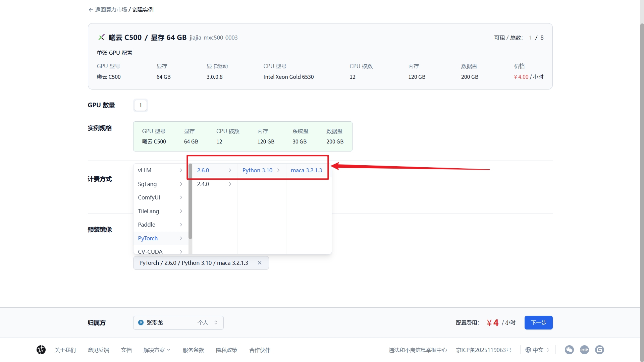644x362 pixels.
Task: Open the 意见反馈 footer link
Action: (98, 350)
